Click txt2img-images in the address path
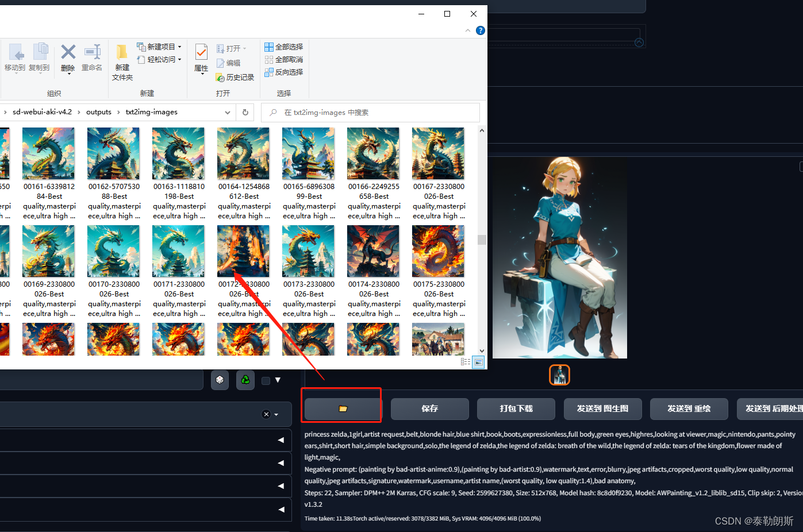 (x=152, y=112)
